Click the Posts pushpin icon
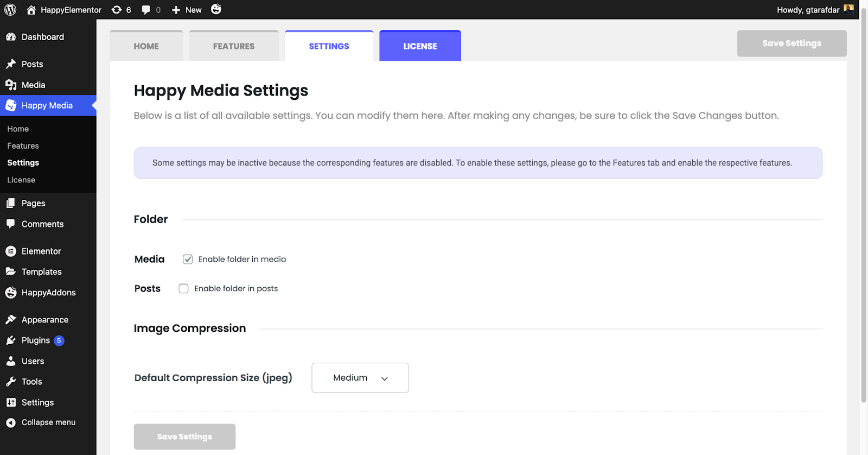Viewport: 868px width, 455px height. click(11, 64)
